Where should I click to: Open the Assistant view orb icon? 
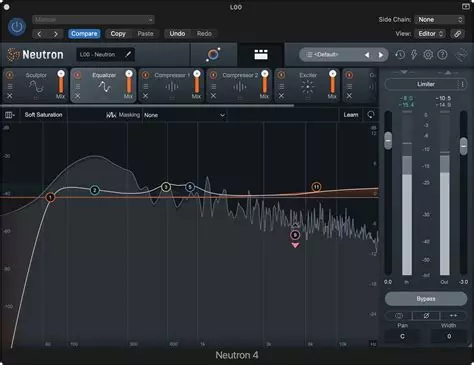213,55
